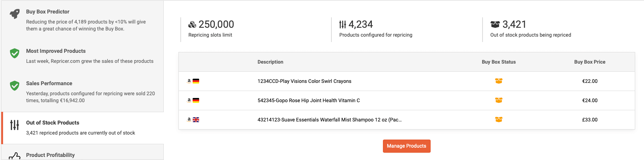Viewport: 644px width, 160px height.
Task: Select the Most Improved Products tab
Action: tap(56, 51)
